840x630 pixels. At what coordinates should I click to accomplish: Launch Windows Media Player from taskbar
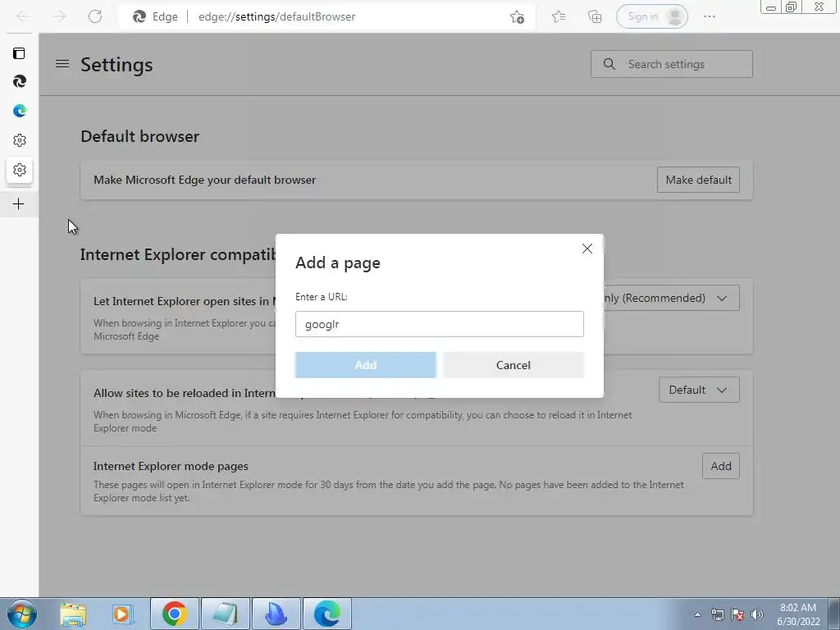pos(123,614)
